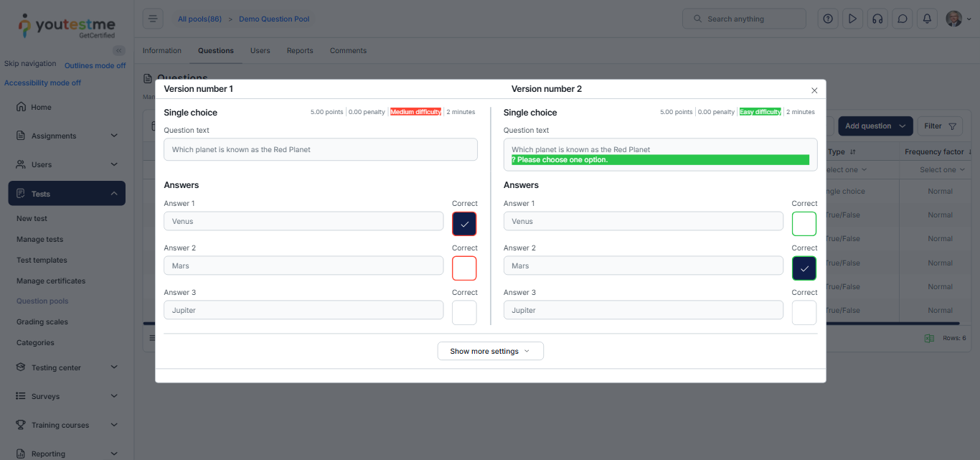Toggle Correct checkbox for Mars in Version 1

pyautogui.click(x=464, y=268)
